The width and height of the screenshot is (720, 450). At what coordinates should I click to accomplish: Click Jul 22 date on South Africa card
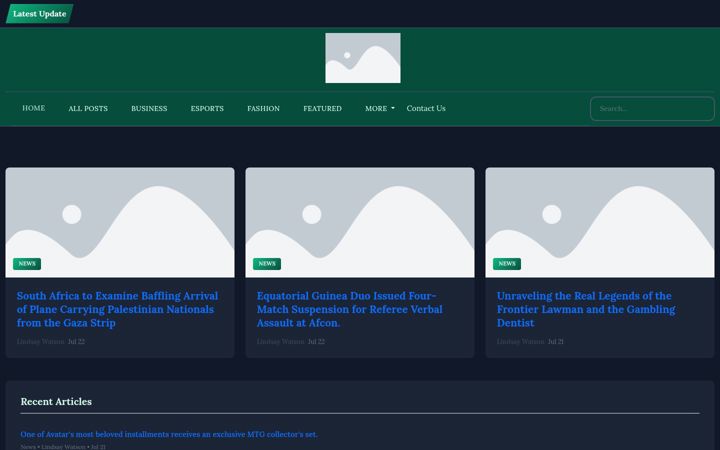[76, 342]
